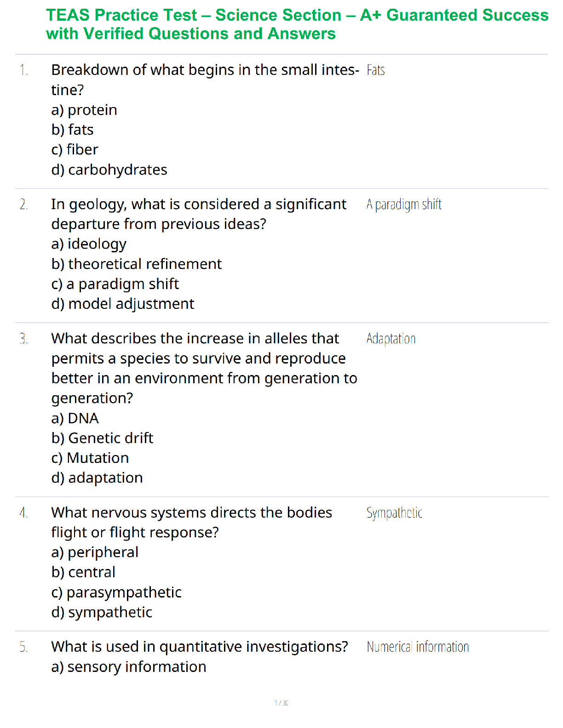Click the "Sympathetic" answer key text
This screenshot has height=728, width=563.
click(394, 513)
